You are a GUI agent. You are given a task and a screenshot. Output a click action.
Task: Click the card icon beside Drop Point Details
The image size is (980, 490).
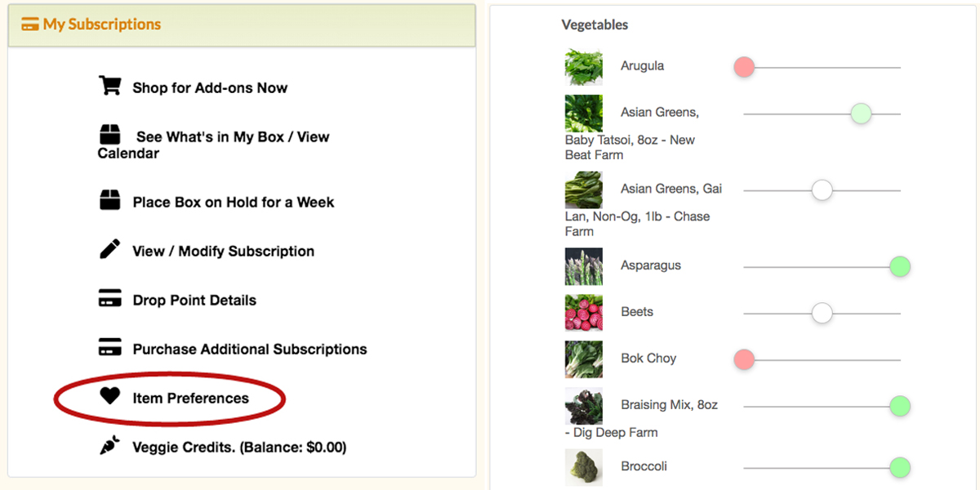[109, 299]
